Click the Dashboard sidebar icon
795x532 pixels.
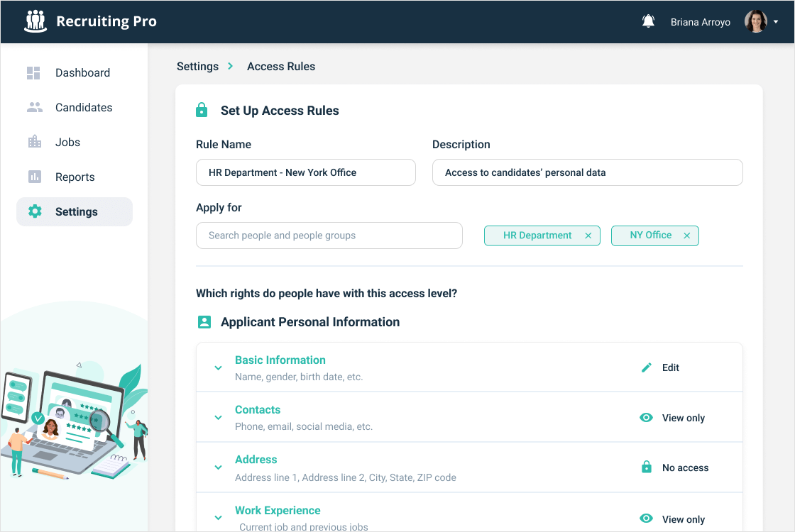pos(34,73)
